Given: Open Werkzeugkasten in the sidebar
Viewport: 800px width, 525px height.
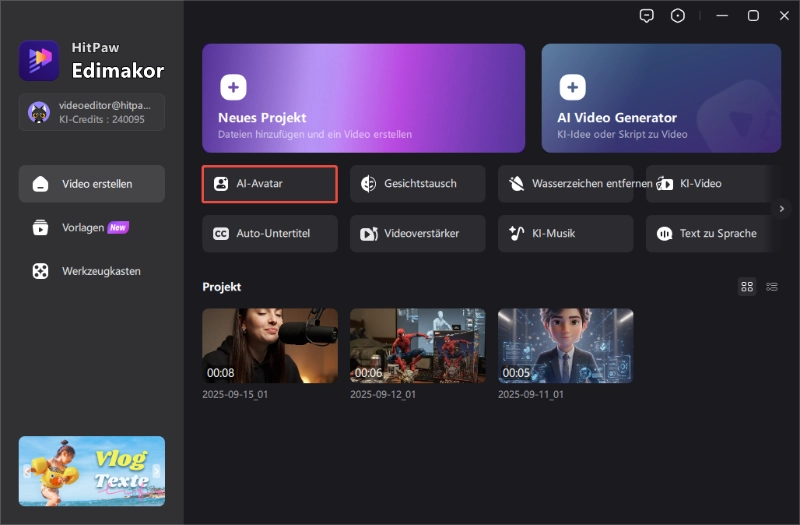Looking at the screenshot, I should 92,271.
